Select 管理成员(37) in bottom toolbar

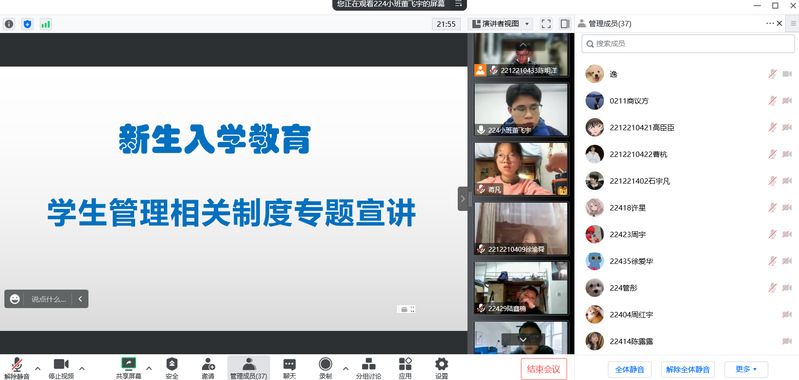(249, 368)
